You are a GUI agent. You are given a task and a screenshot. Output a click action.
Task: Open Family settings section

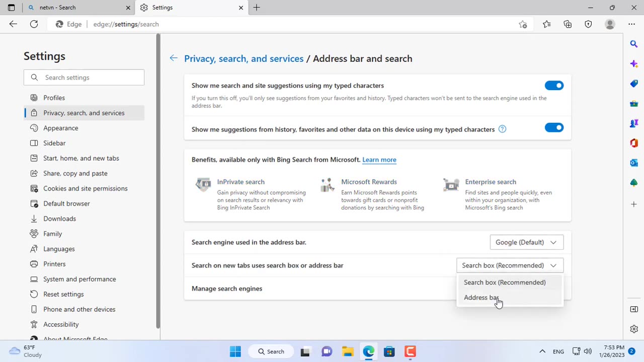(84, 233)
